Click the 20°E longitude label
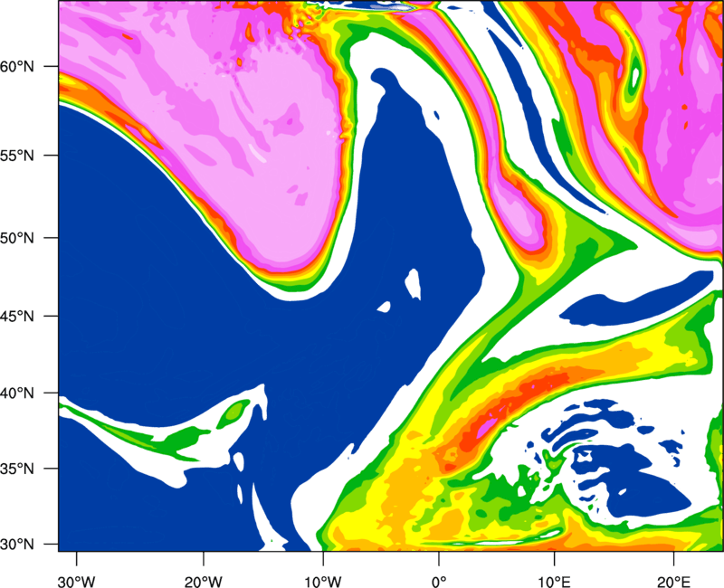Screen dimensions: 724x588 [x=673, y=582]
